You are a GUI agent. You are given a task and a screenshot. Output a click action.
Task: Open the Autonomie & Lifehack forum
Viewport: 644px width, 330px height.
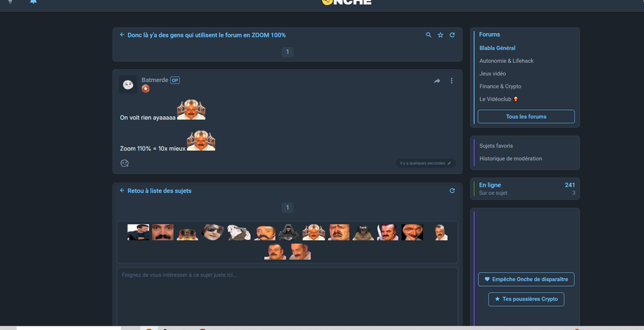pos(506,61)
